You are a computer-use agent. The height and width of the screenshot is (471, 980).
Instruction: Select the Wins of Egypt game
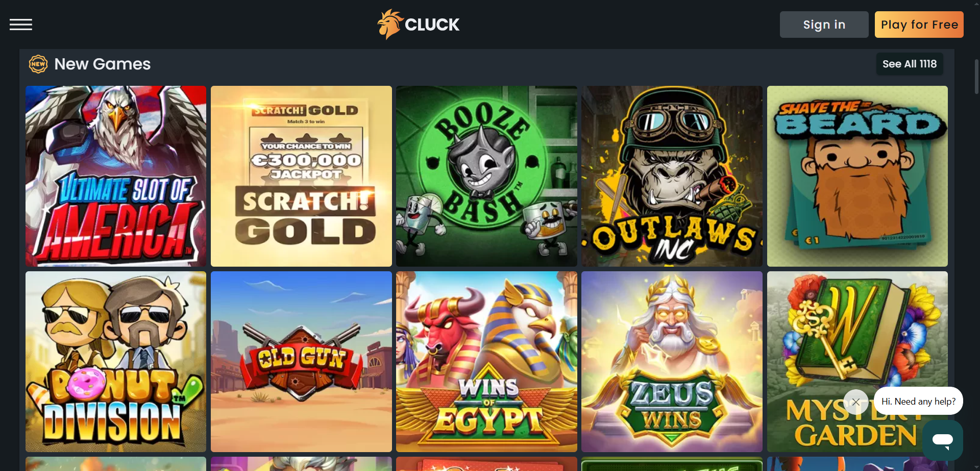coord(486,362)
